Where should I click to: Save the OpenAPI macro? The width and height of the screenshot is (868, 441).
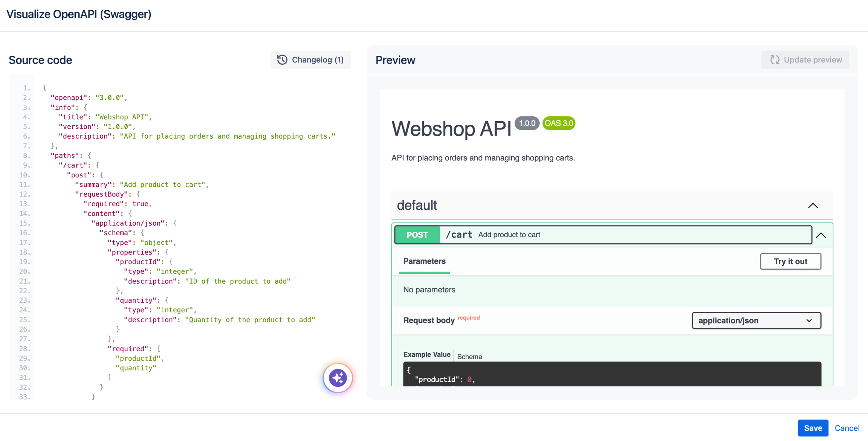click(813, 428)
